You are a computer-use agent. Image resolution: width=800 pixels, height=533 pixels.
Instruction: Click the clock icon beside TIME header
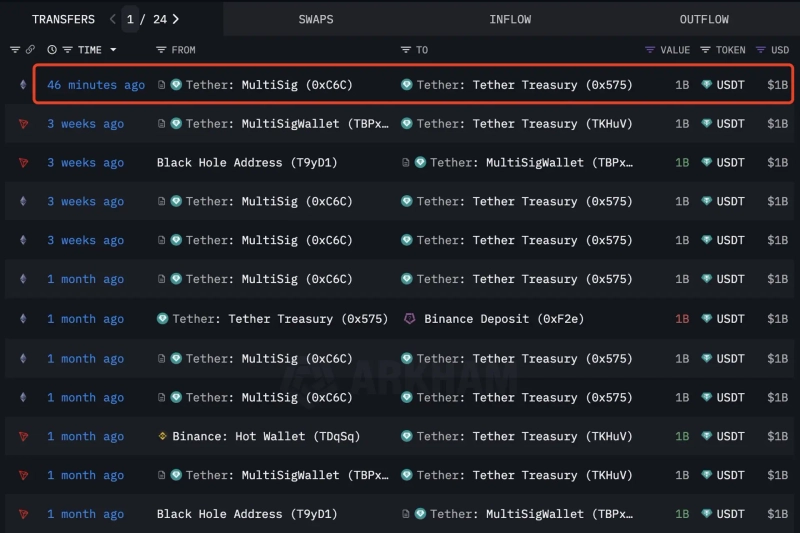pos(52,50)
